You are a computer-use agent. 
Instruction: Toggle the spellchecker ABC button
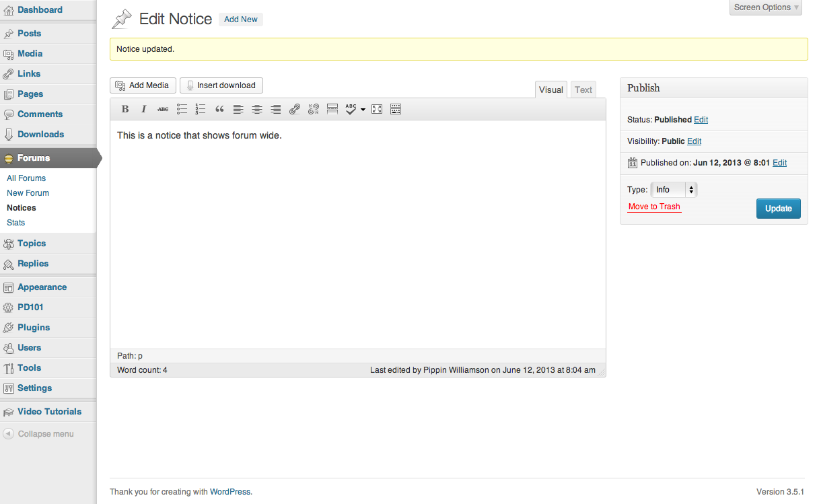point(351,109)
